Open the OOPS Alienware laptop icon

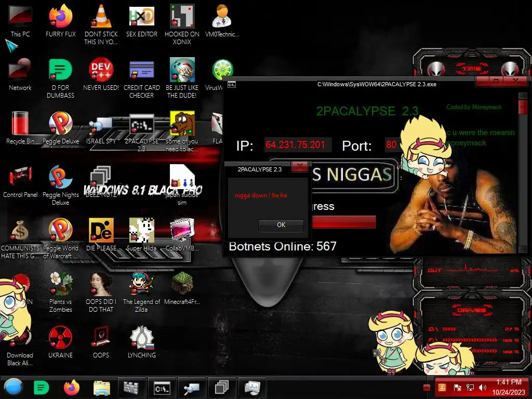pos(101,342)
